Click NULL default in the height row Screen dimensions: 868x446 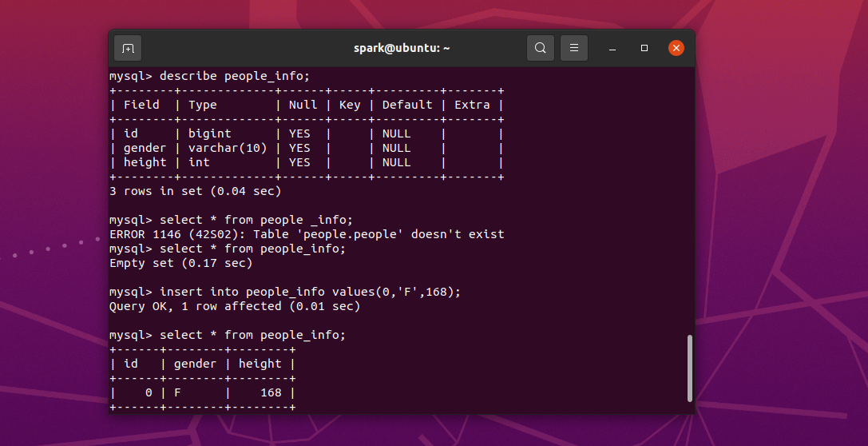click(396, 162)
